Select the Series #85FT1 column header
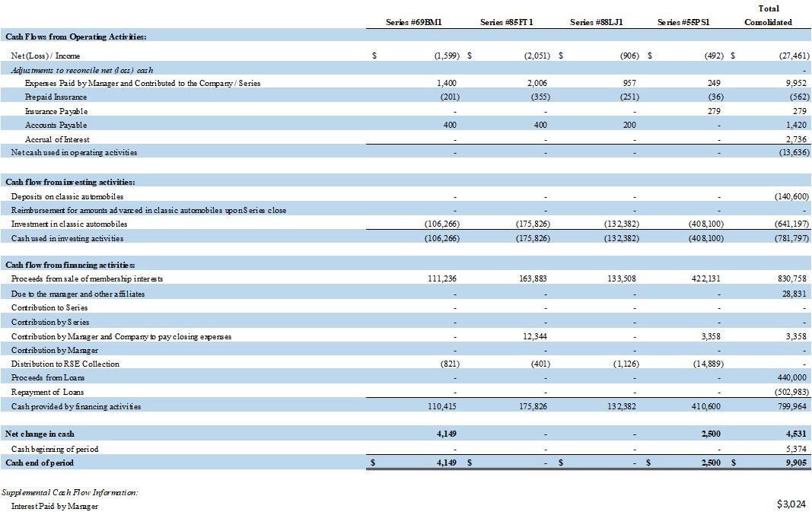Screen dimensions: 812x512 [x=506, y=22]
